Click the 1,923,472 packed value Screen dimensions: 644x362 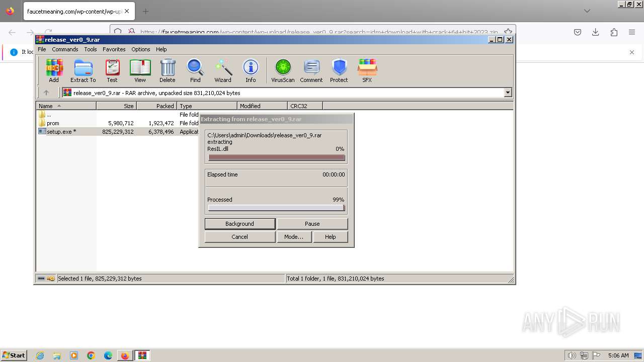(161, 123)
